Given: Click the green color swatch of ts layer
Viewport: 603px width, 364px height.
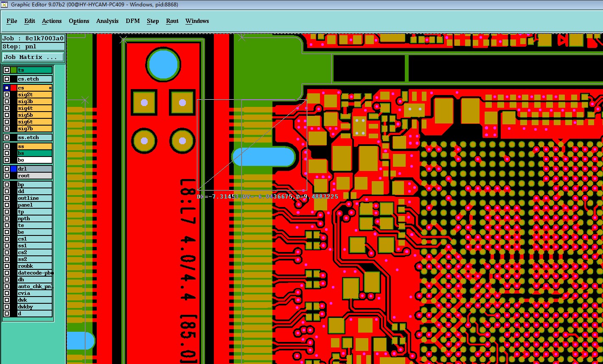Looking at the screenshot, I should pos(14,70).
